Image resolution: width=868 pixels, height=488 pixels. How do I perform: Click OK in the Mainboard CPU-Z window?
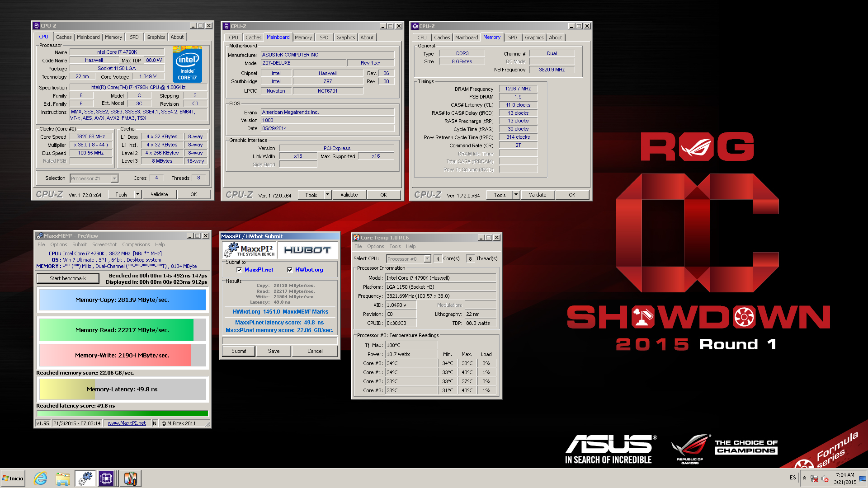(x=383, y=195)
